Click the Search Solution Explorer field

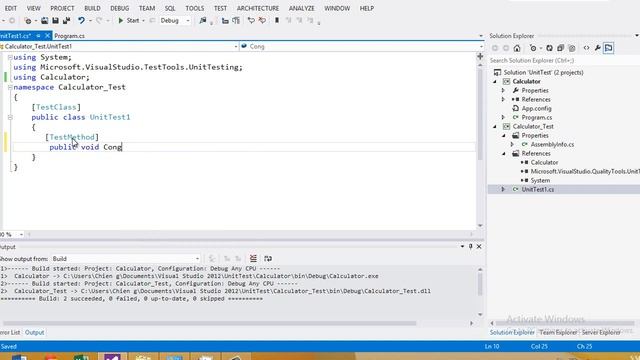(563, 60)
